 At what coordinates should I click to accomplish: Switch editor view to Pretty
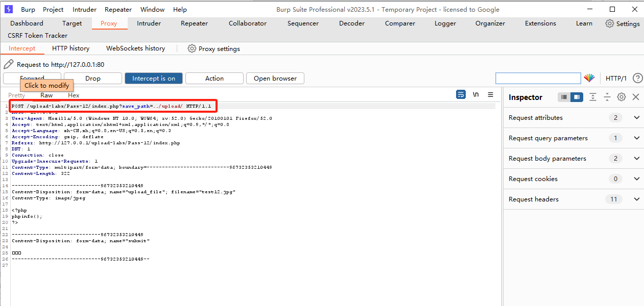click(x=16, y=95)
